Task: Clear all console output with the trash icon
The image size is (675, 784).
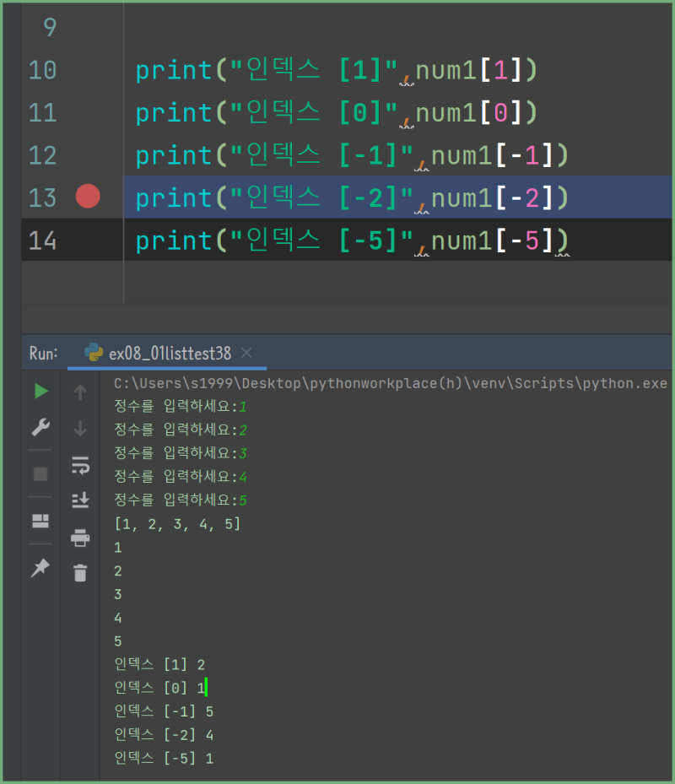Action: 79,572
